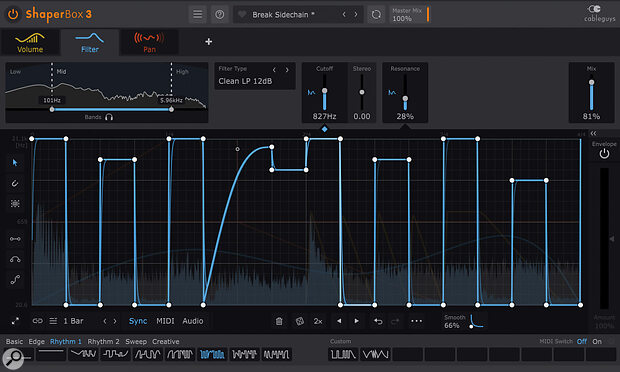The width and height of the screenshot is (620, 372).
Task: Select next Filter Type arrow
Action: (x=287, y=70)
